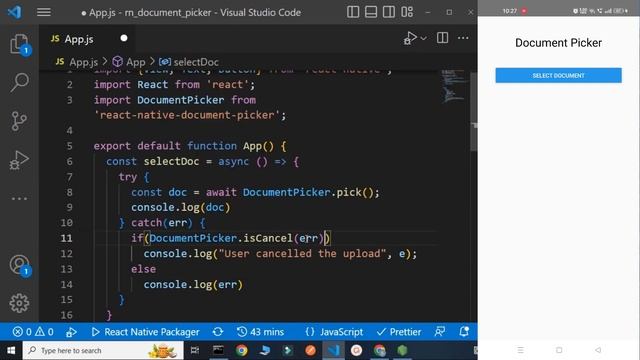Tap phone recent apps navigation button
This screenshot has width=640, height=360.
pyautogui.click(x=520, y=350)
